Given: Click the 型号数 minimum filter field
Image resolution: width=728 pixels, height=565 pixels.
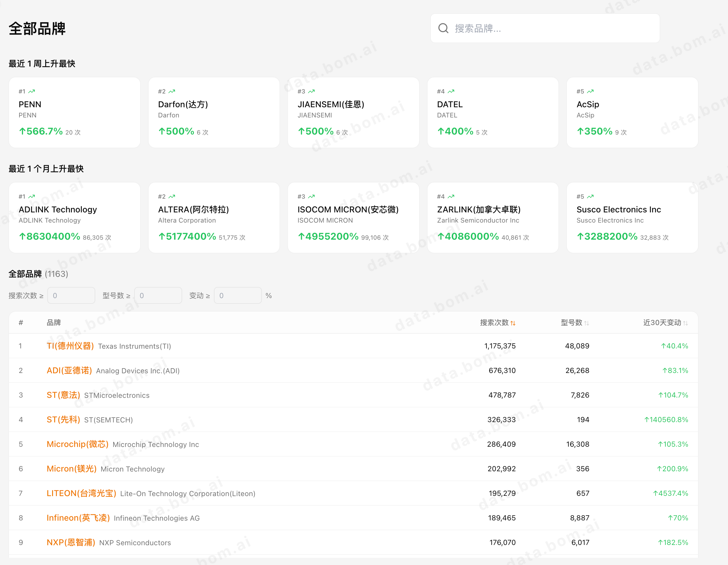Looking at the screenshot, I should tap(158, 295).
